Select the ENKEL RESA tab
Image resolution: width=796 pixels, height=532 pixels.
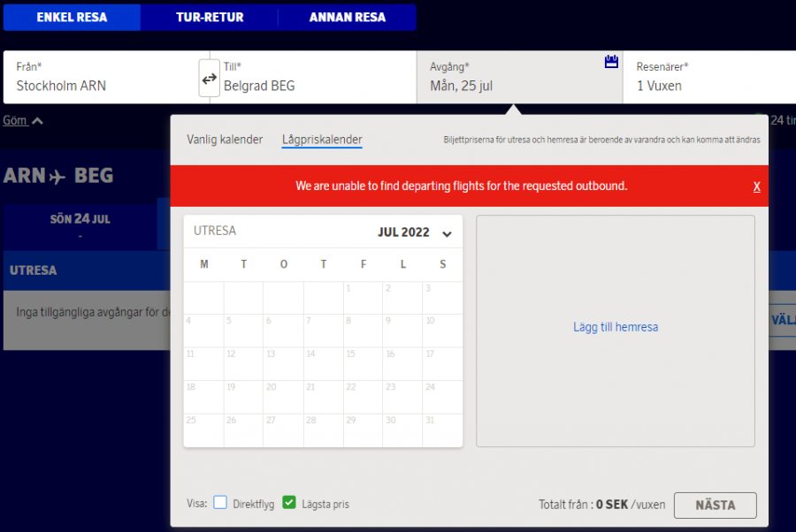tap(72, 18)
